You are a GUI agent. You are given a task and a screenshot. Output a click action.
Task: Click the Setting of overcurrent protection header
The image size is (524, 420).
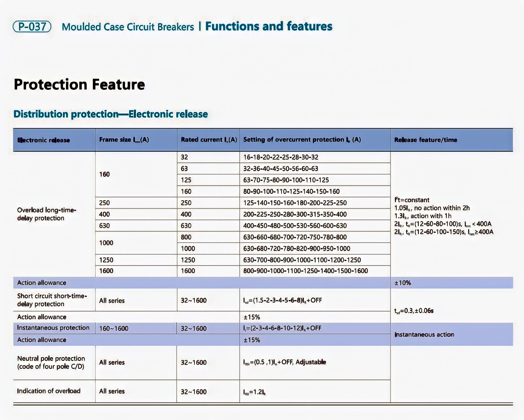[302, 140]
